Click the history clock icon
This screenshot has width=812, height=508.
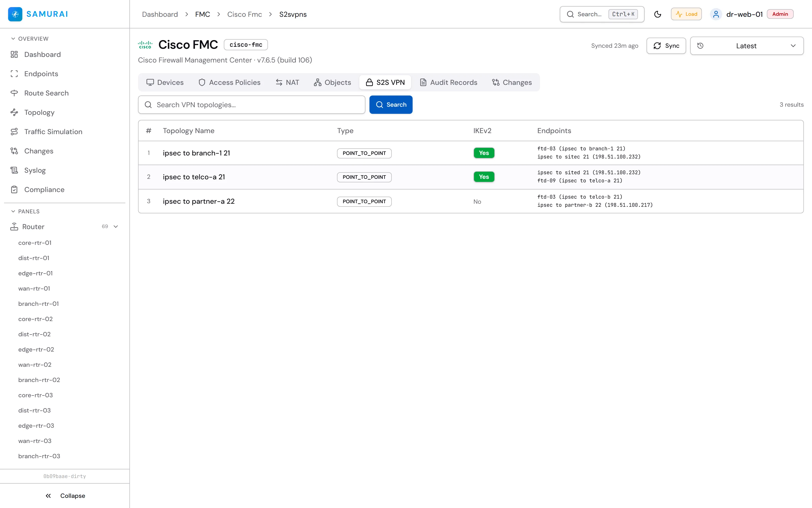(700, 46)
